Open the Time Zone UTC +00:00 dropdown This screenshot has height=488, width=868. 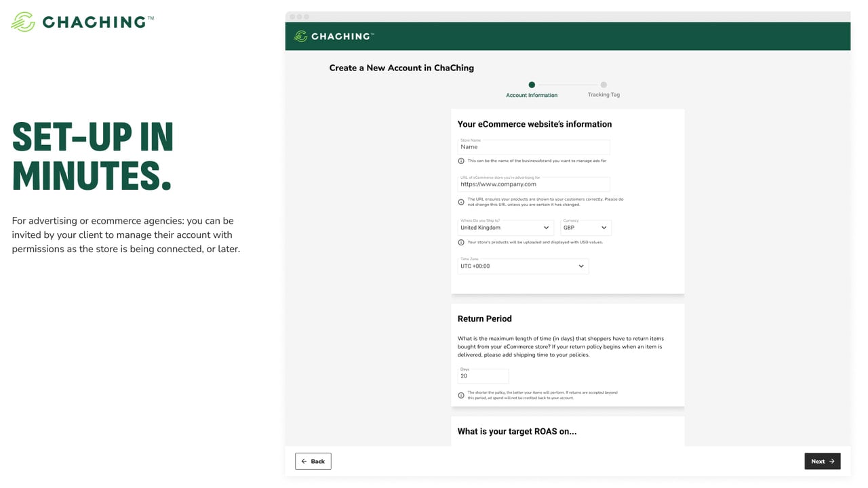click(x=523, y=266)
